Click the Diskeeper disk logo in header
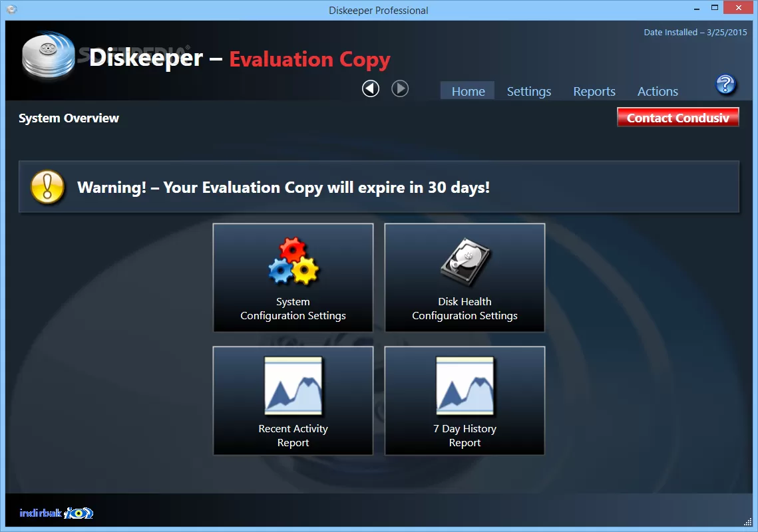 [x=49, y=55]
